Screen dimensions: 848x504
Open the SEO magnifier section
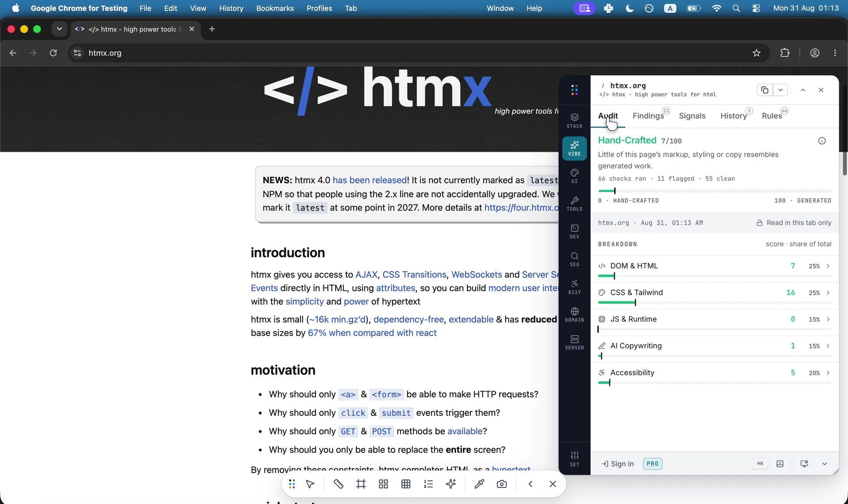coord(574,260)
